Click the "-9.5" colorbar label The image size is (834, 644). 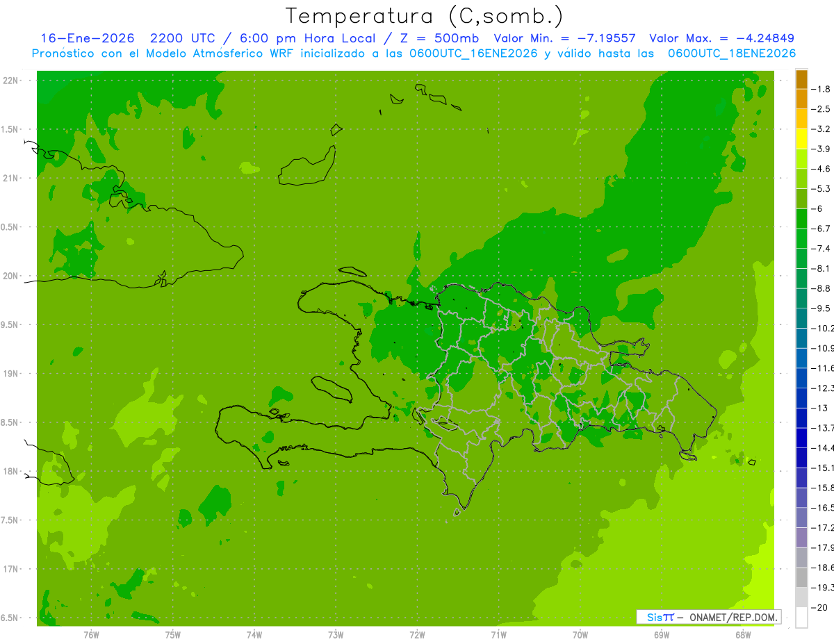point(821,308)
